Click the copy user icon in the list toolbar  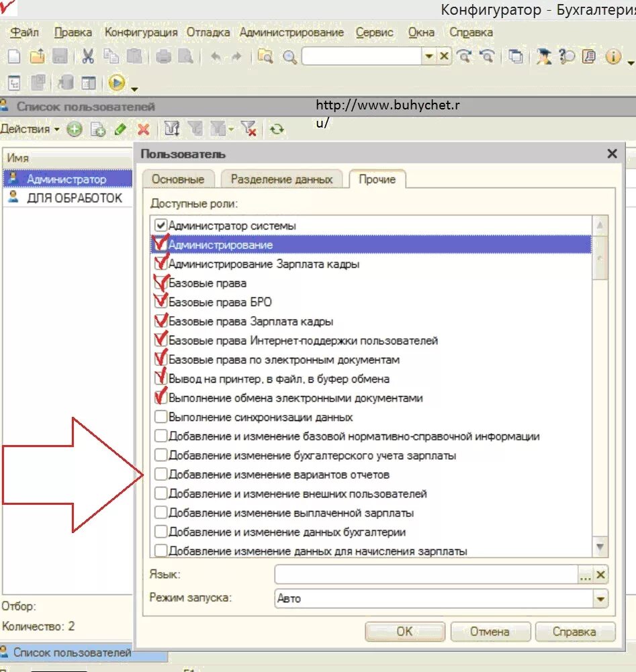(98, 129)
